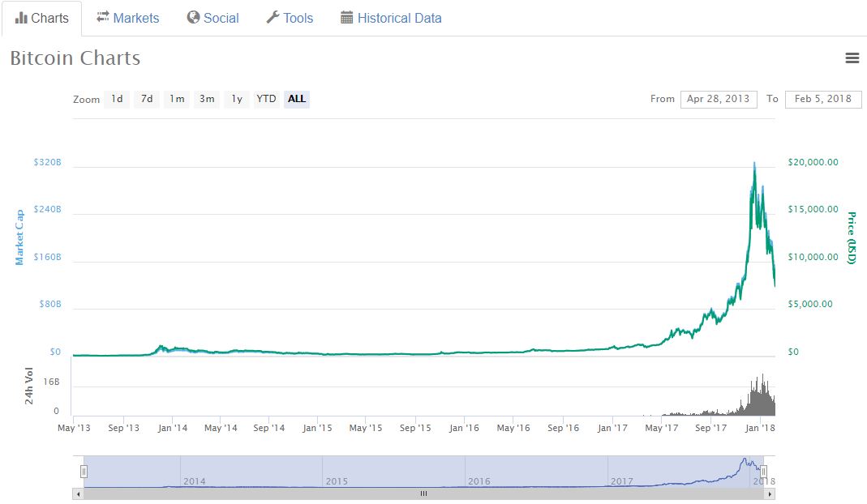This screenshot has height=504, width=867.
Task: Open the chart hamburger menu icon
Action: pyautogui.click(x=852, y=58)
